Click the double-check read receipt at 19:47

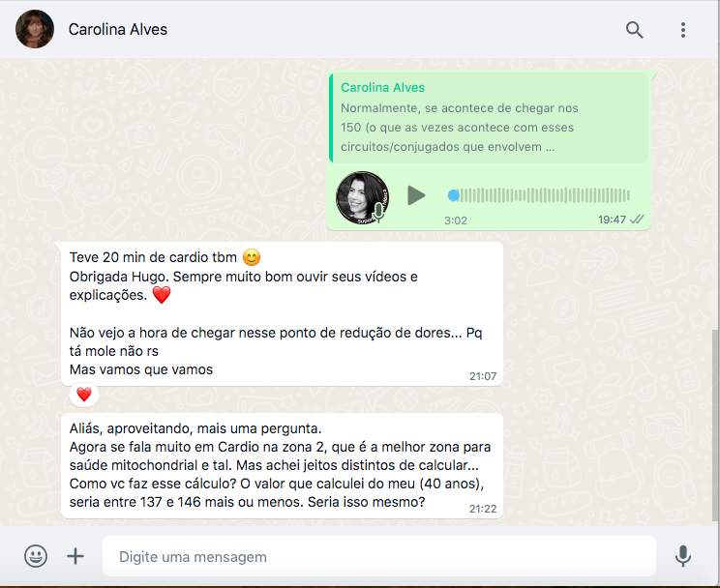coord(637,220)
